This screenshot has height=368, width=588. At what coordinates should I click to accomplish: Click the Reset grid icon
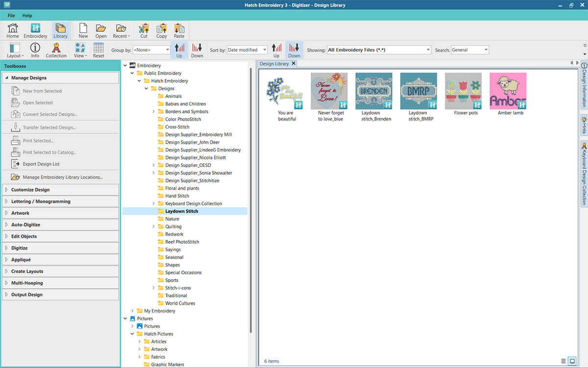[98, 50]
